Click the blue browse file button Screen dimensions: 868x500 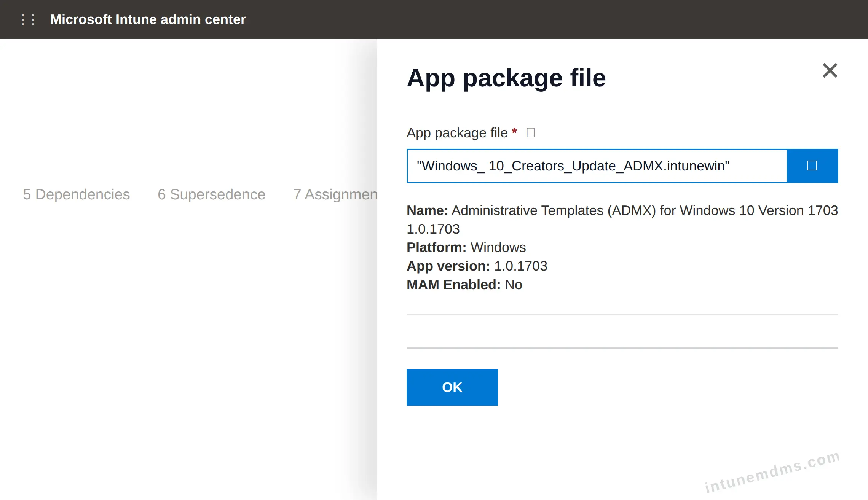[812, 166]
